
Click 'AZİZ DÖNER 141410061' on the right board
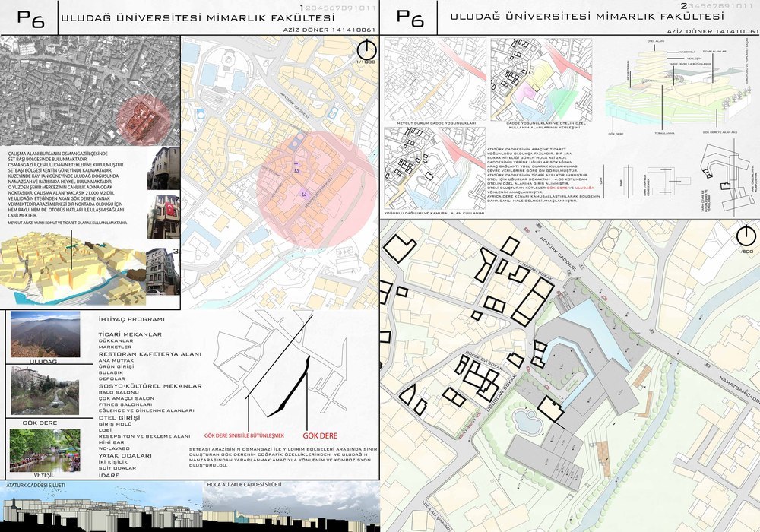(713, 31)
